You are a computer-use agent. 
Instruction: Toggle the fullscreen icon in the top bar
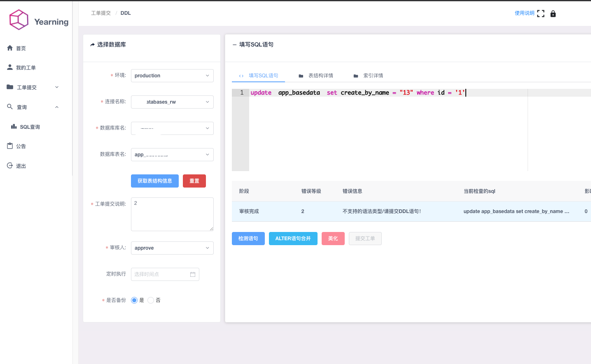541,13
